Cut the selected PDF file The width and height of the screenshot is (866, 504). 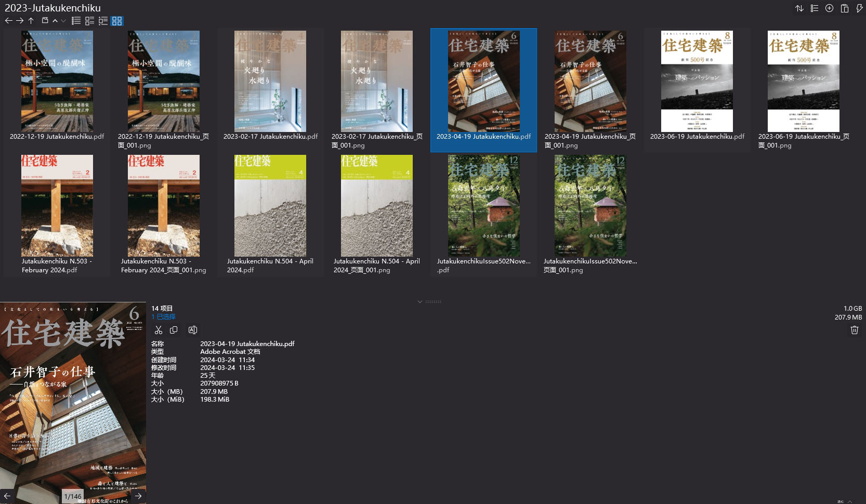pos(159,329)
